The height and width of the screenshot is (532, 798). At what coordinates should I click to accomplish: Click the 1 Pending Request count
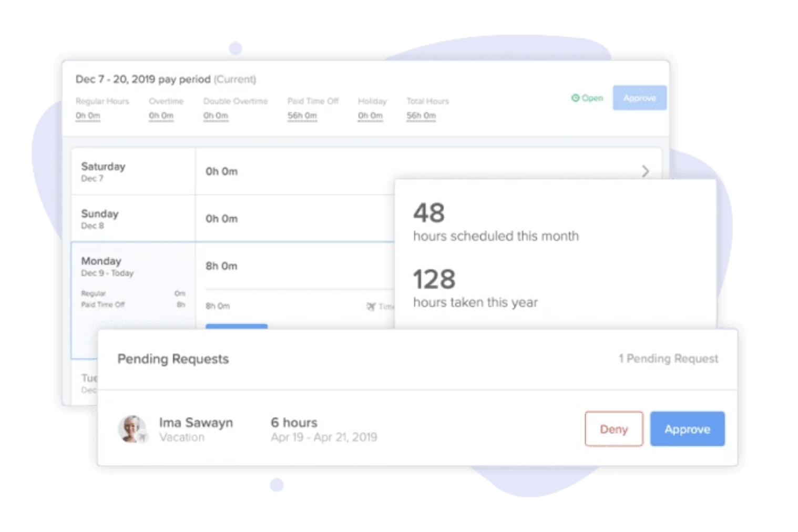click(668, 359)
